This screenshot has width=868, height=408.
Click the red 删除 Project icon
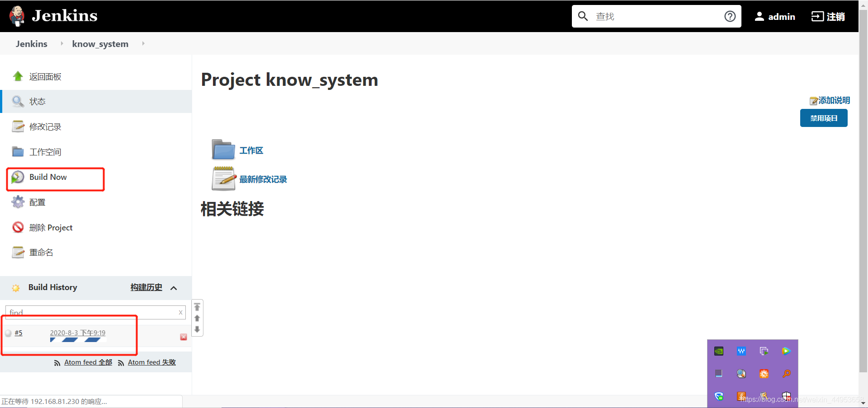point(18,227)
